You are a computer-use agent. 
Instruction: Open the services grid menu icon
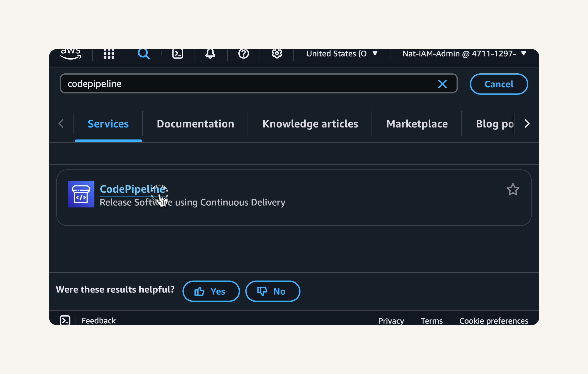click(109, 54)
